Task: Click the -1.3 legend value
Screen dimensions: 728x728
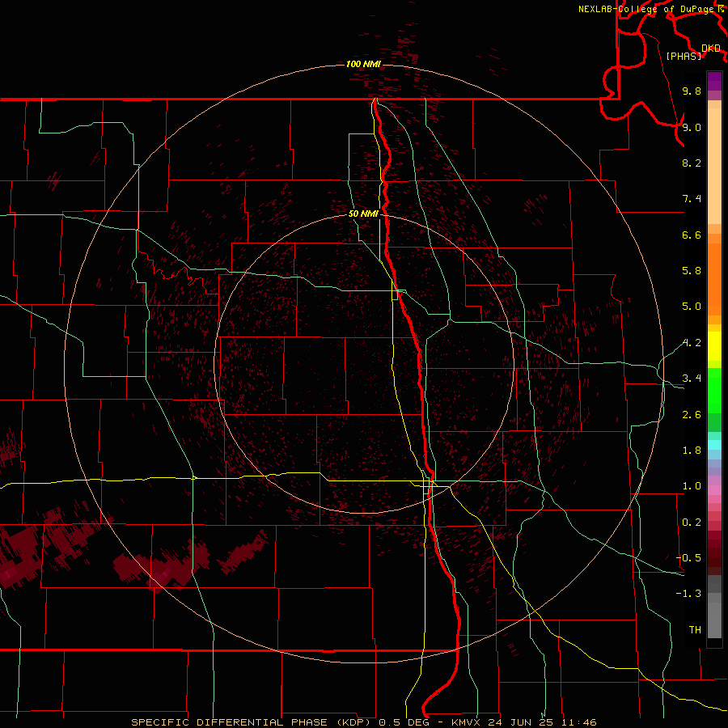Action: tap(688, 594)
